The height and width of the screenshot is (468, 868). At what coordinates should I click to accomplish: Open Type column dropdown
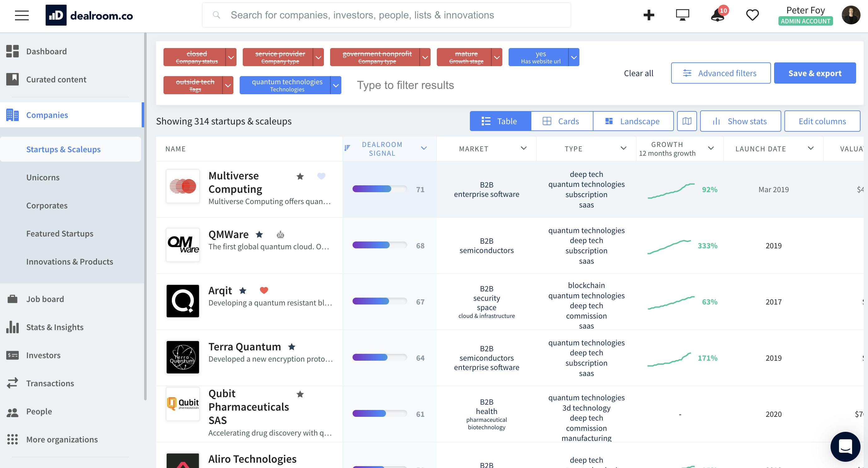pos(623,148)
